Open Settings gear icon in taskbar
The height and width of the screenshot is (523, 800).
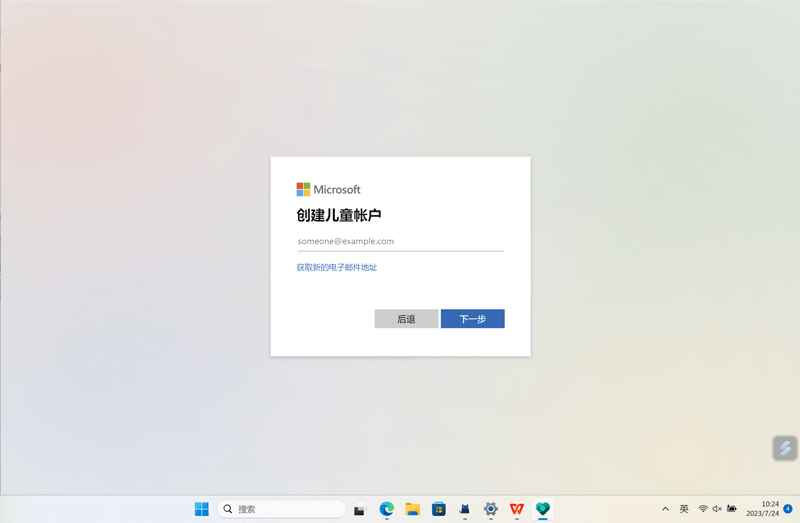coord(491,509)
